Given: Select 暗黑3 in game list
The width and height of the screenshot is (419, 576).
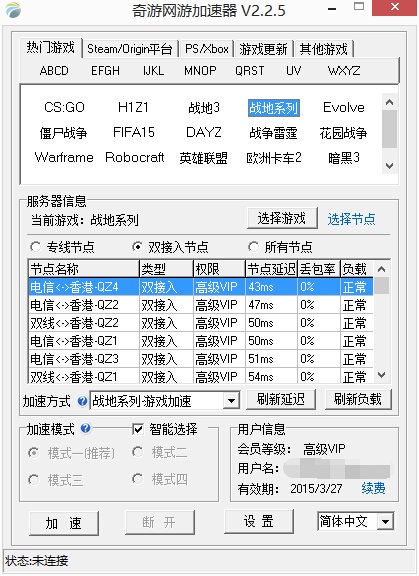Looking at the screenshot, I should [x=344, y=158].
